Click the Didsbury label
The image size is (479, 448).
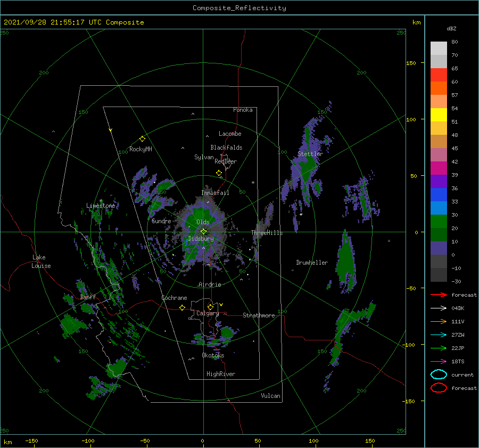coord(201,239)
